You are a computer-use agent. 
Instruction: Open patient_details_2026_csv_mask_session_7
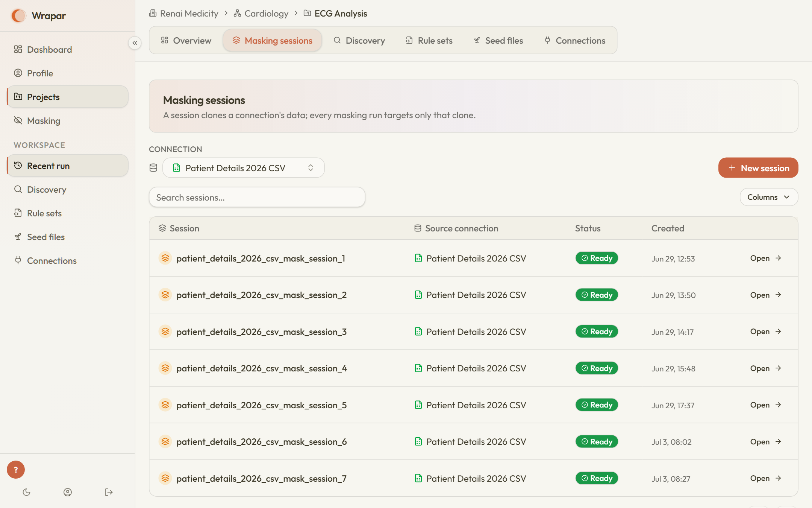point(766,478)
